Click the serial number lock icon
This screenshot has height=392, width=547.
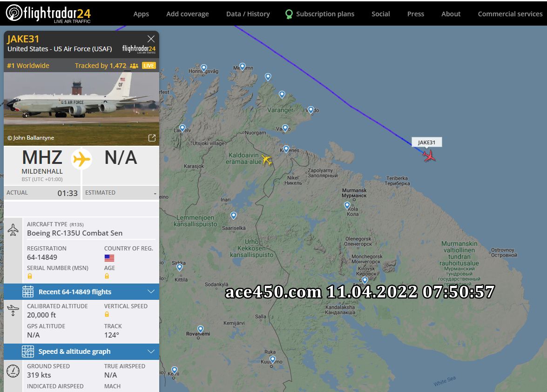[x=30, y=276]
